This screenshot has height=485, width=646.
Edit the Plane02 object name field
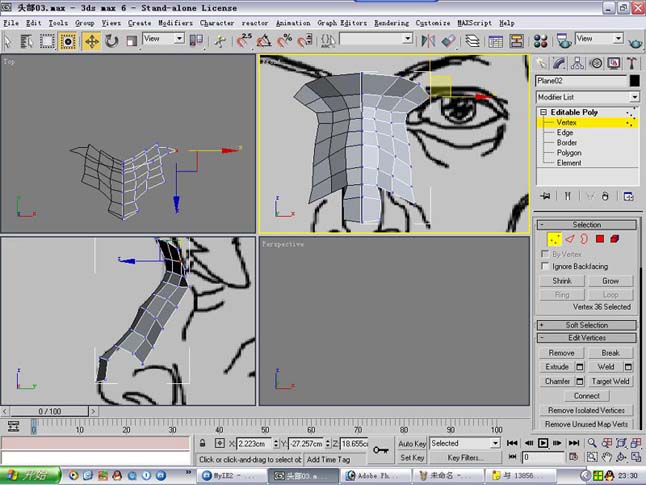(x=581, y=81)
